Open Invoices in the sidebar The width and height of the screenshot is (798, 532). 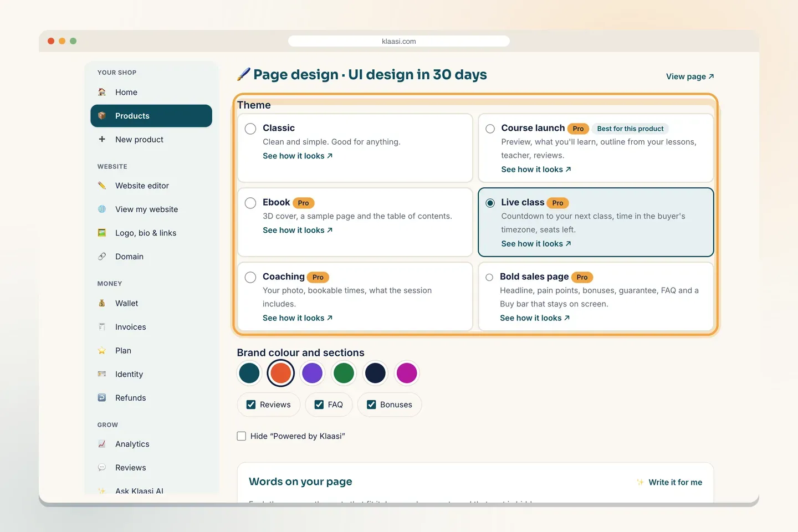[151, 327]
